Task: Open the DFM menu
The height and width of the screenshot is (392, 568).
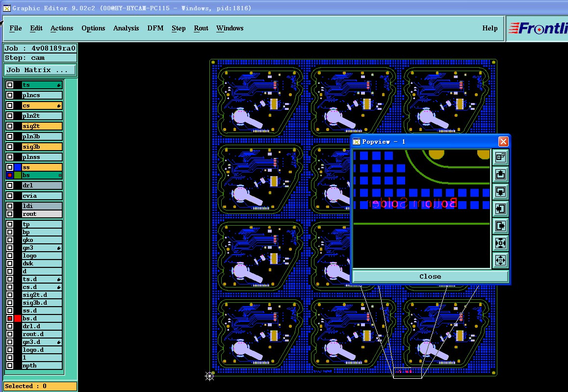Action: point(155,28)
